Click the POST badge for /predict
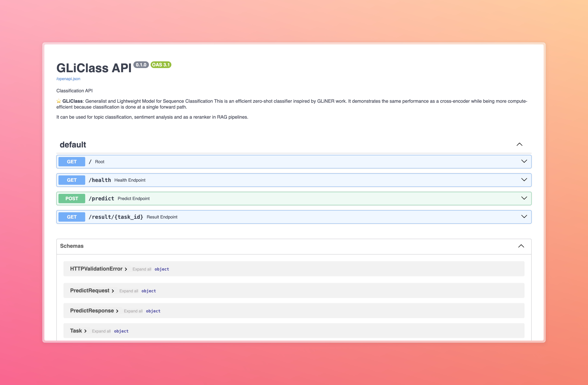 (x=72, y=199)
